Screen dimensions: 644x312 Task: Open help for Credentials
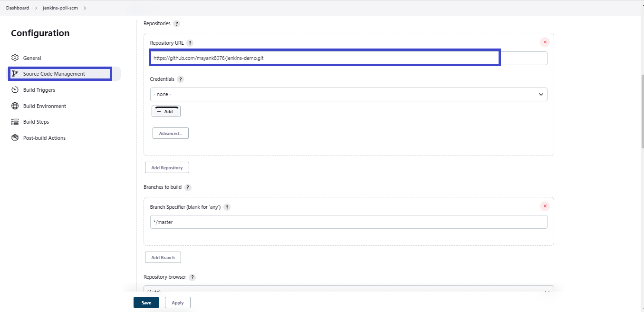click(181, 79)
